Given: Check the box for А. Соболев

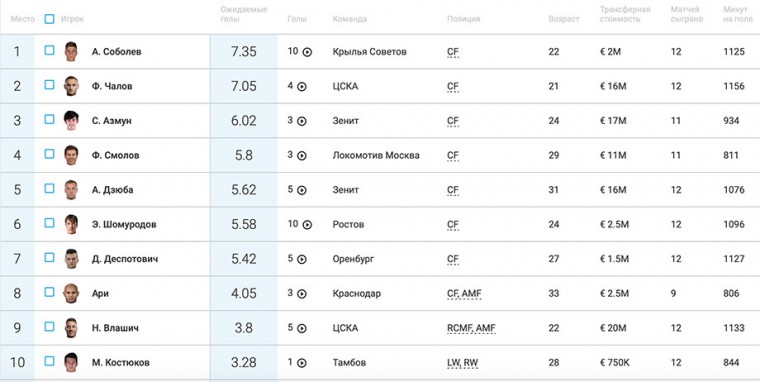Looking at the screenshot, I should (49, 50).
